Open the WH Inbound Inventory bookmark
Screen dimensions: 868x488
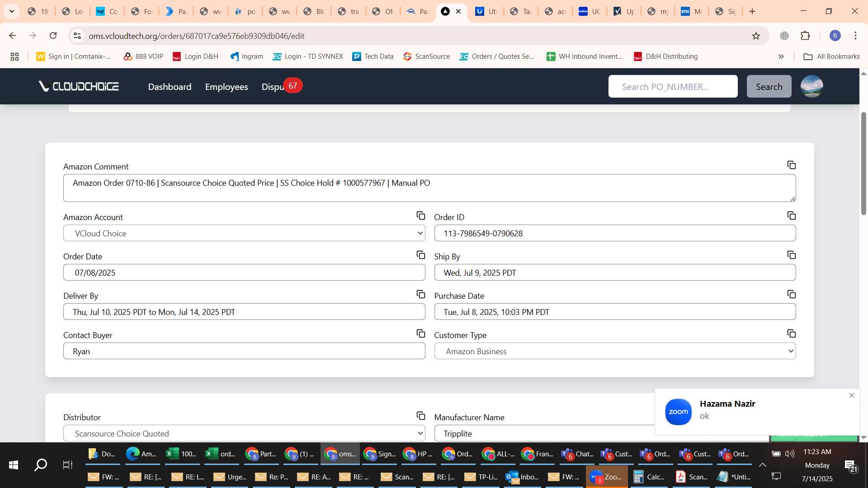tap(585, 56)
